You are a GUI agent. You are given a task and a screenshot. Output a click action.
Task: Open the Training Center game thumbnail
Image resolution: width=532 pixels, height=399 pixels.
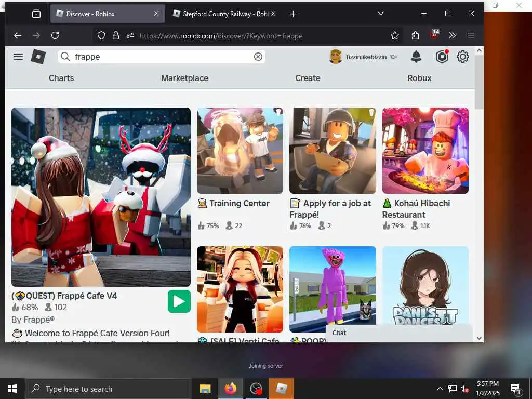(240, 151)
